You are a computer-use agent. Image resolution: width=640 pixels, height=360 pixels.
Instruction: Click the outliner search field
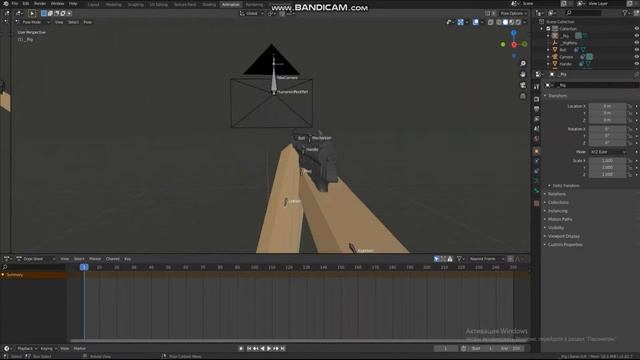tap(584, 13)
